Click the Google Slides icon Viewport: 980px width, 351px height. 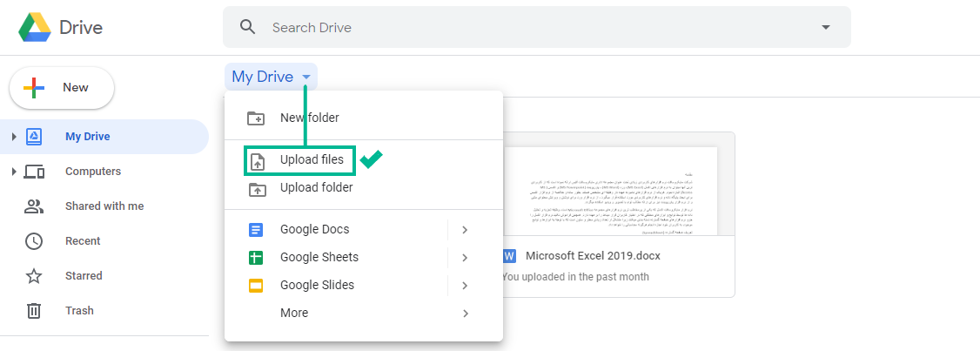(x=256, y=286)
